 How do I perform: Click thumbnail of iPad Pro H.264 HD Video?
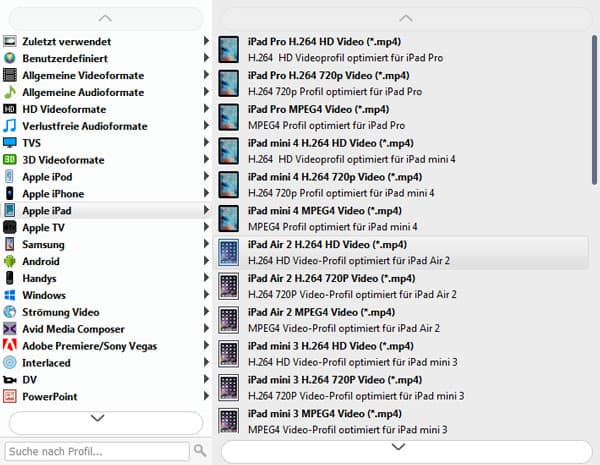pos(229,50)
